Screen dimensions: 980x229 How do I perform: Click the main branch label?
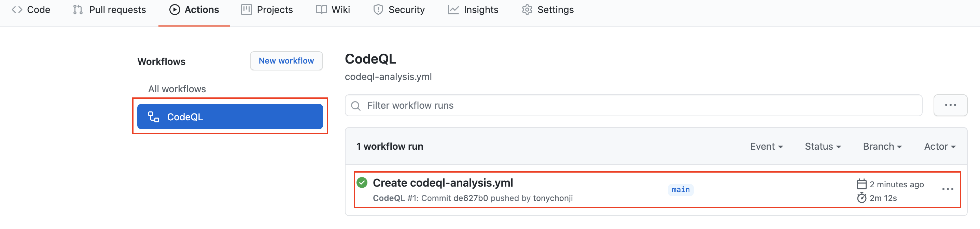click(681, 190)
